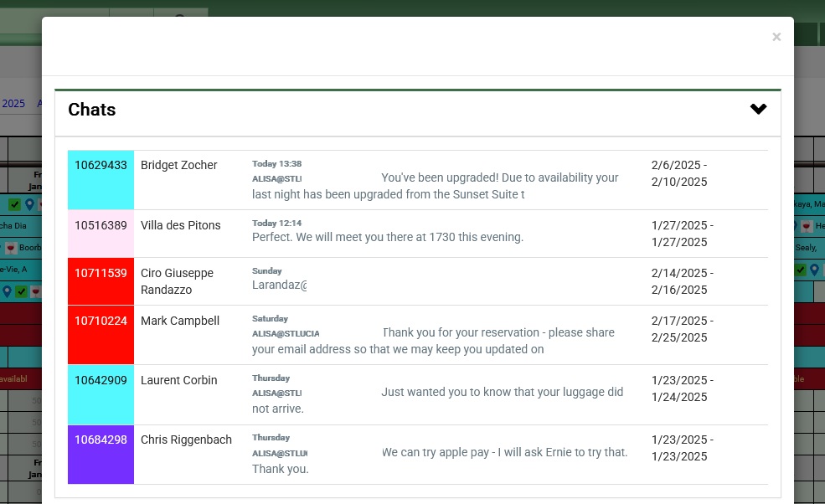Open Bridget Zocher's chat
The width and height of the screenshot is (825, 504).
coord(178,165)
